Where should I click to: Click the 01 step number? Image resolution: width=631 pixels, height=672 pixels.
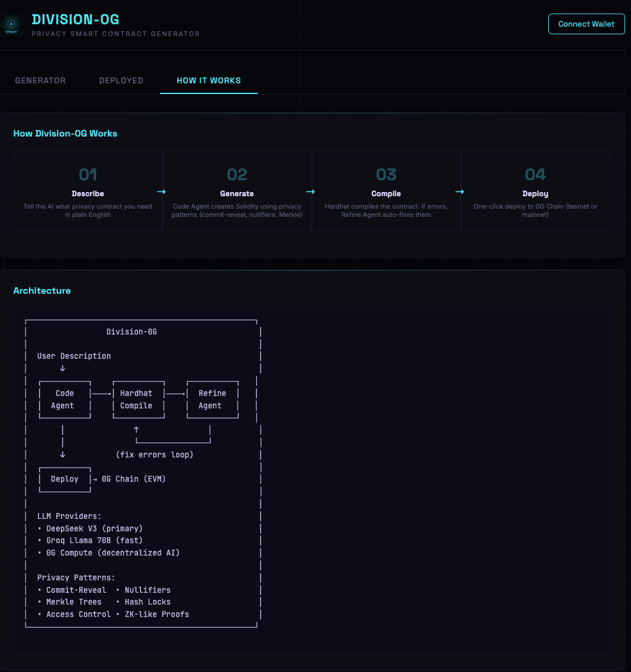(88, 174)
